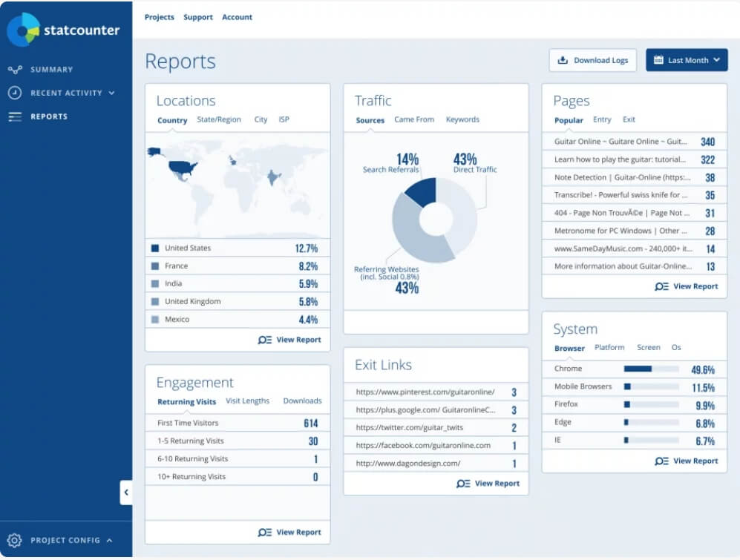Switch to the Os tab in System
The width and height of the screenshot is (740, 560).
pos(676,348)
